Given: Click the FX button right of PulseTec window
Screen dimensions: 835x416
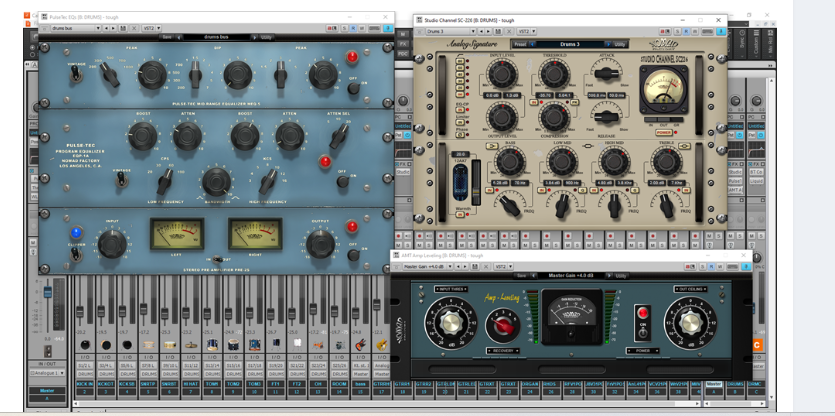Looking at the screenshot, I should point(403,43).
